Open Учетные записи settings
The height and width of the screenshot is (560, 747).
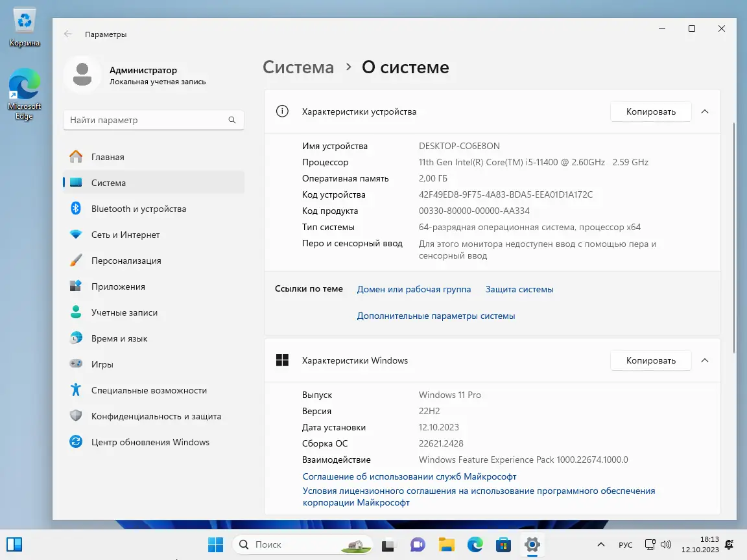click(154, 312)
